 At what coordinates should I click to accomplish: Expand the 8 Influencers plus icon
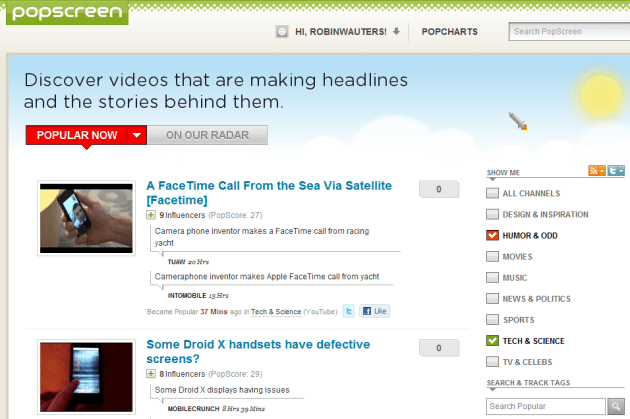click(151, 374)
